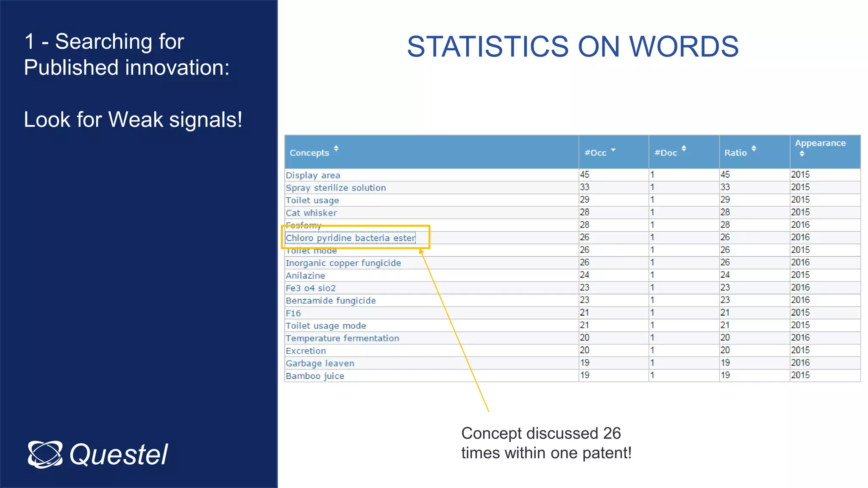Open the Cat whisker concept

pyautogui.click(x=311, y=213)
